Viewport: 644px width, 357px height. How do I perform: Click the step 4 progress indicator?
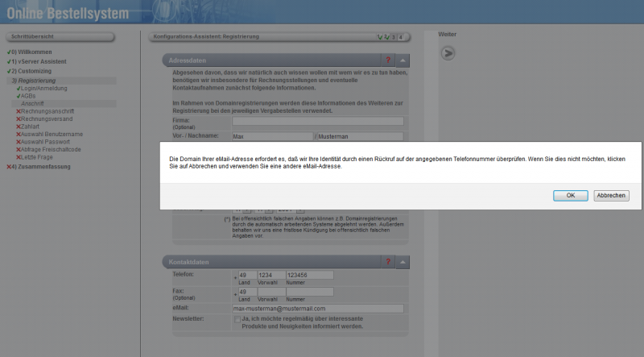(400, 37)
